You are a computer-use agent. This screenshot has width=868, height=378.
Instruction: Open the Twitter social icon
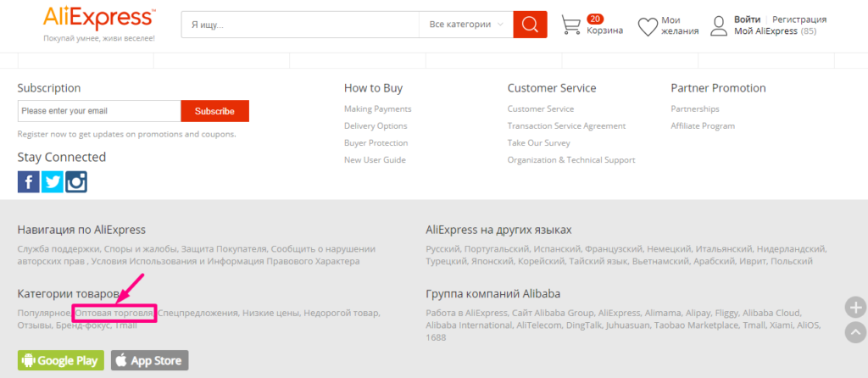[x=52, y=181]
